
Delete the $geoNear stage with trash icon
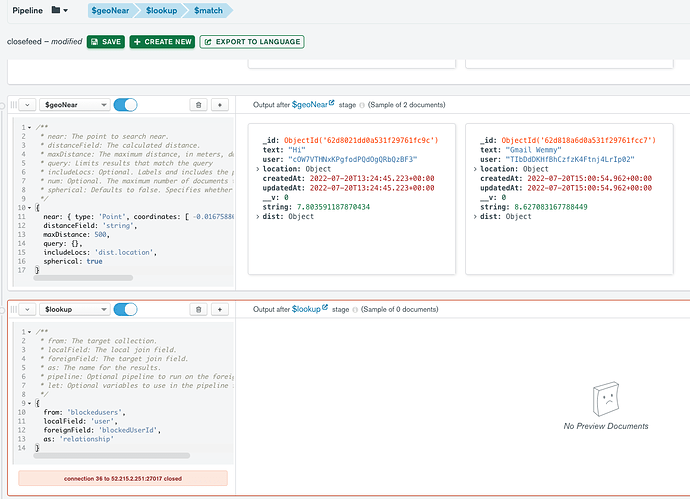(x=198, y=104)
